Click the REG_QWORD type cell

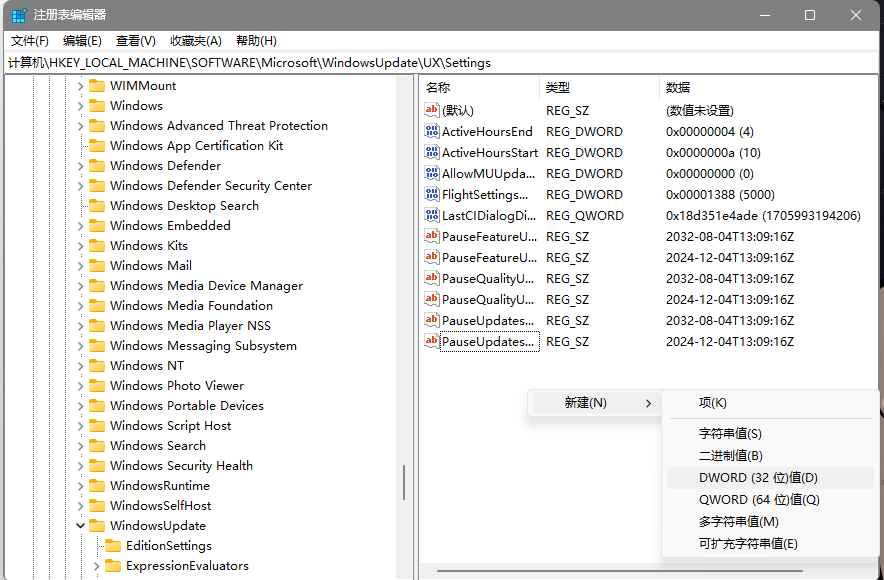(x=585, y=216)
